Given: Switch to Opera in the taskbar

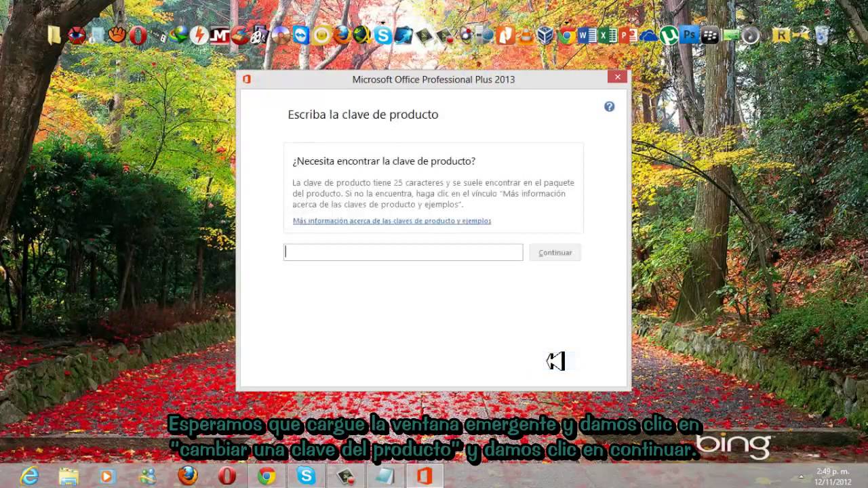Looking at the screenshot, I should tap(227, 476).
